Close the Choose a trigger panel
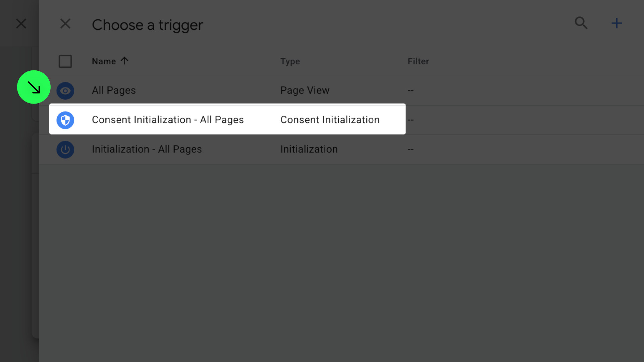 coord(65,24)
